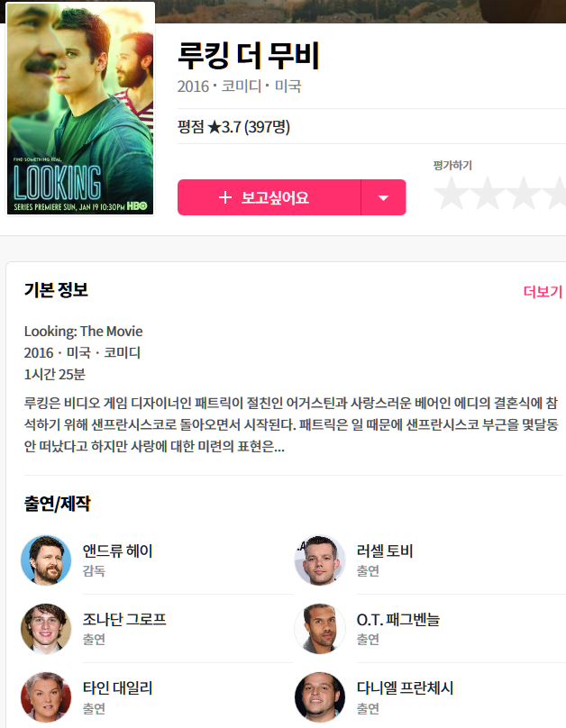566x728 pixels.
Task: Select the second rating star
Action: click(x=487, y=193)
